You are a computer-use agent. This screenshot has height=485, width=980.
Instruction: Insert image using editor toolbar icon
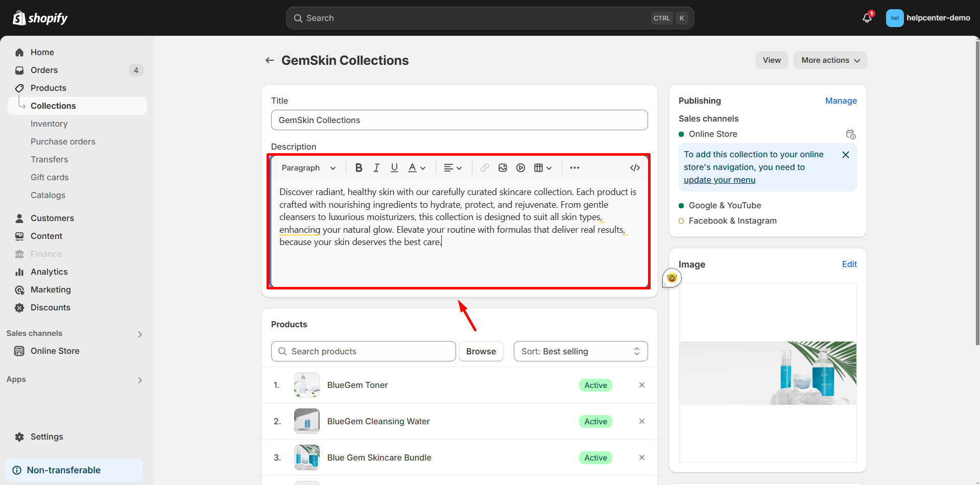tap(503, 168)
